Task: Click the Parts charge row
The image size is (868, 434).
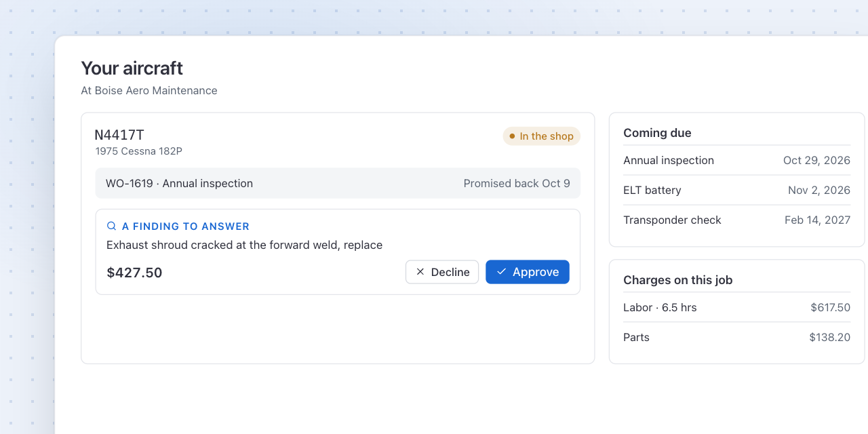Action: click(x=736, y=338)
